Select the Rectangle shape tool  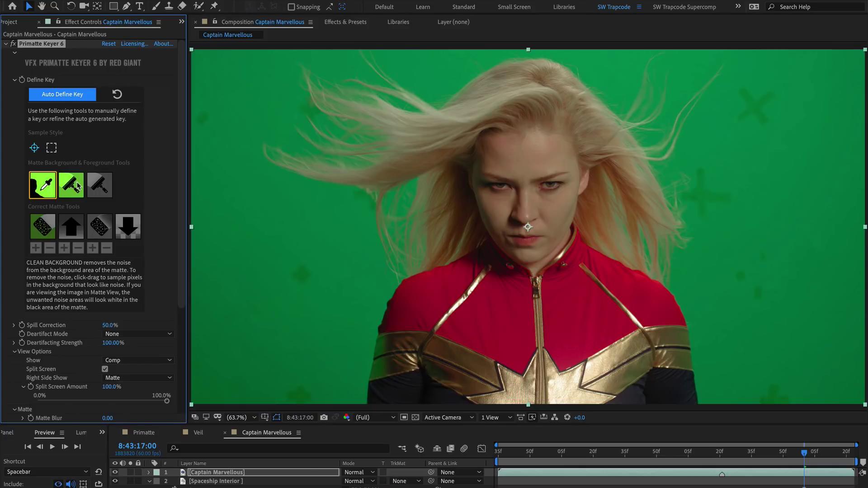pos(113,6)
